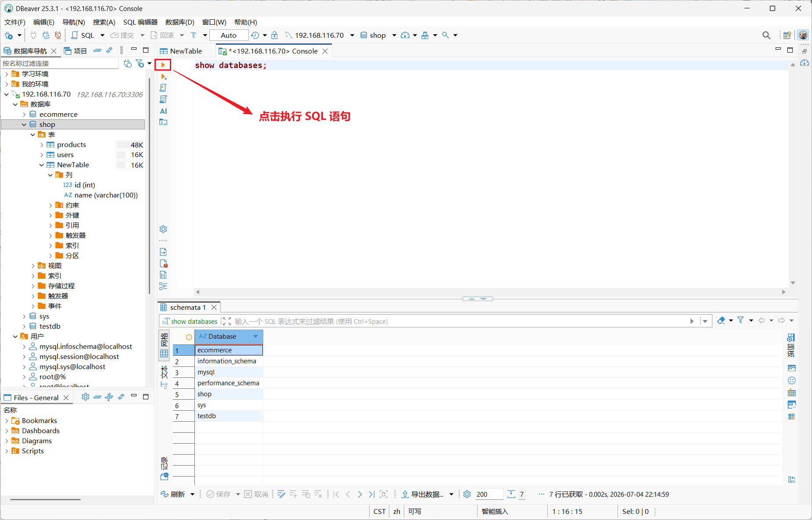The width and height of the screenshot is (812, 520).
Task: Click the toolbar search magnifier icon
Action: (x=766, y=35)
